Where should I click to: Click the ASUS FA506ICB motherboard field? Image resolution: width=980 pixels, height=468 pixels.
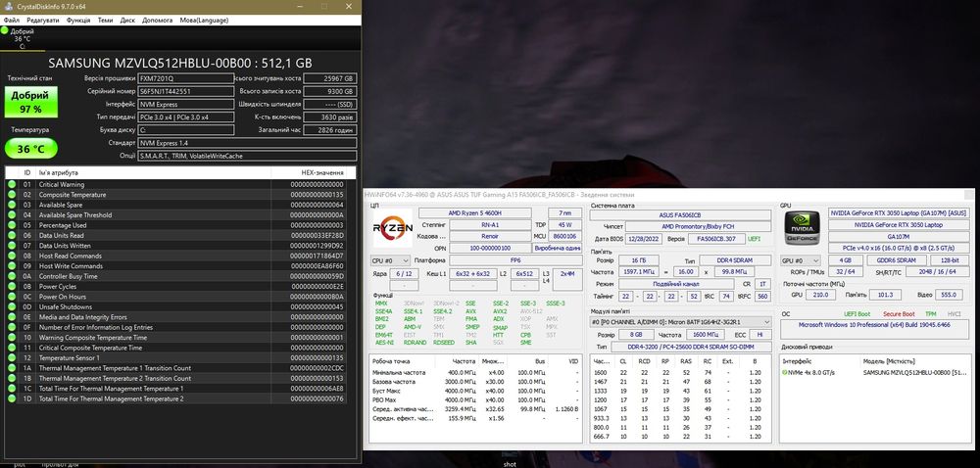pyautogui.click(x=681, y=214)
